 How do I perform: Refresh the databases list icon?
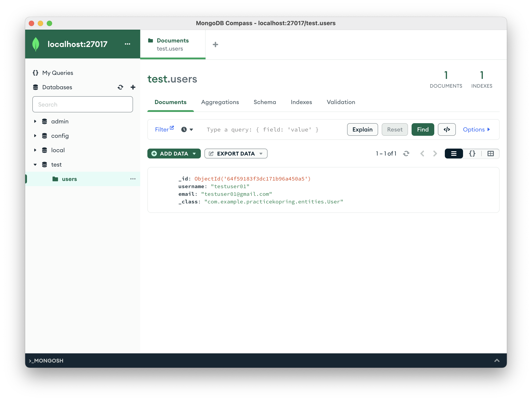[x=120, y=87]
